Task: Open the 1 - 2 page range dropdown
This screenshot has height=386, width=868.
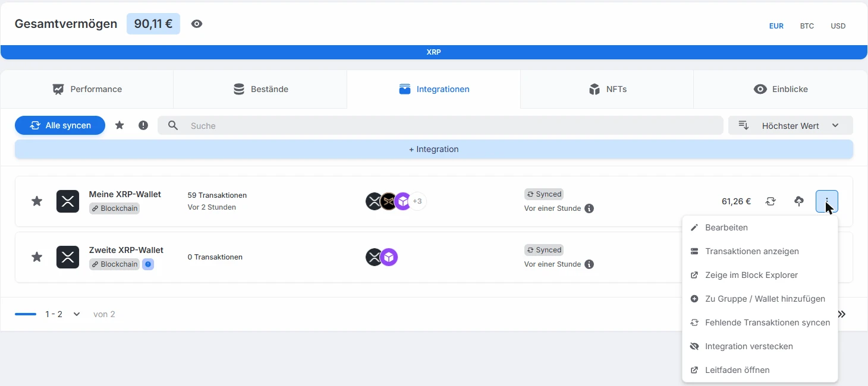Action: point(63,314)
